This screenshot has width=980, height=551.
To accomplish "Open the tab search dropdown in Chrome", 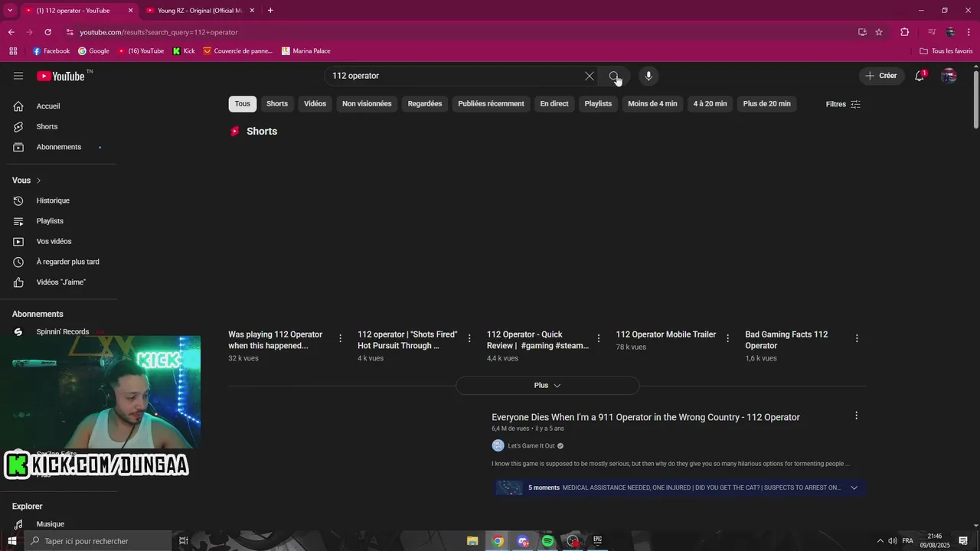I will [x=11, y=11].
